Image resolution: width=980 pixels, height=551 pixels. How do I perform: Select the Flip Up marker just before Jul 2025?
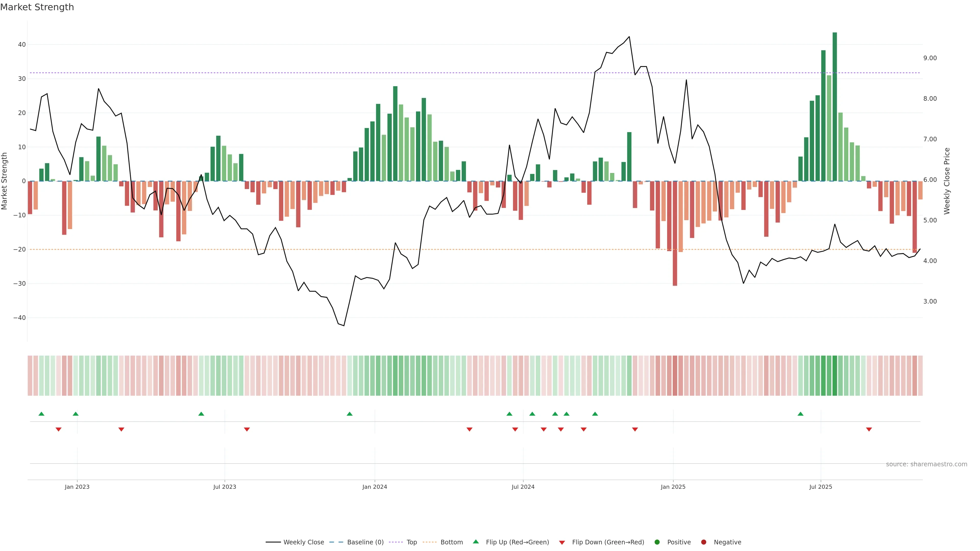(x=800, y=414)
